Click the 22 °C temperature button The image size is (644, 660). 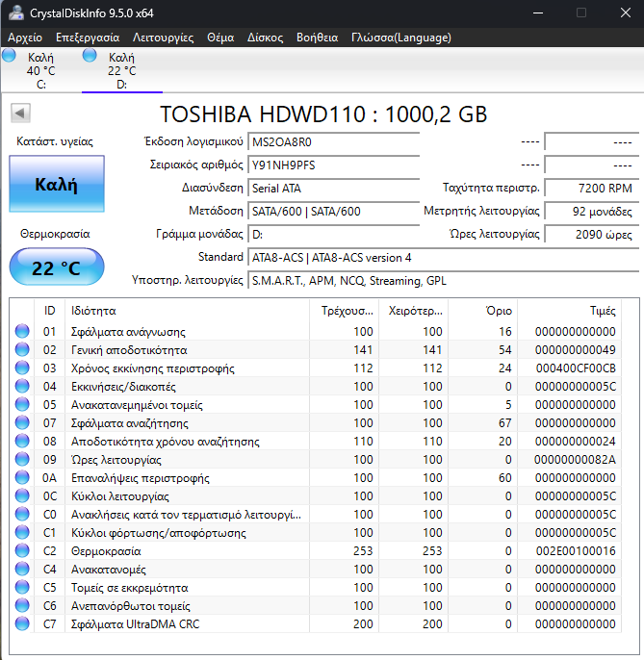[57, 267]
